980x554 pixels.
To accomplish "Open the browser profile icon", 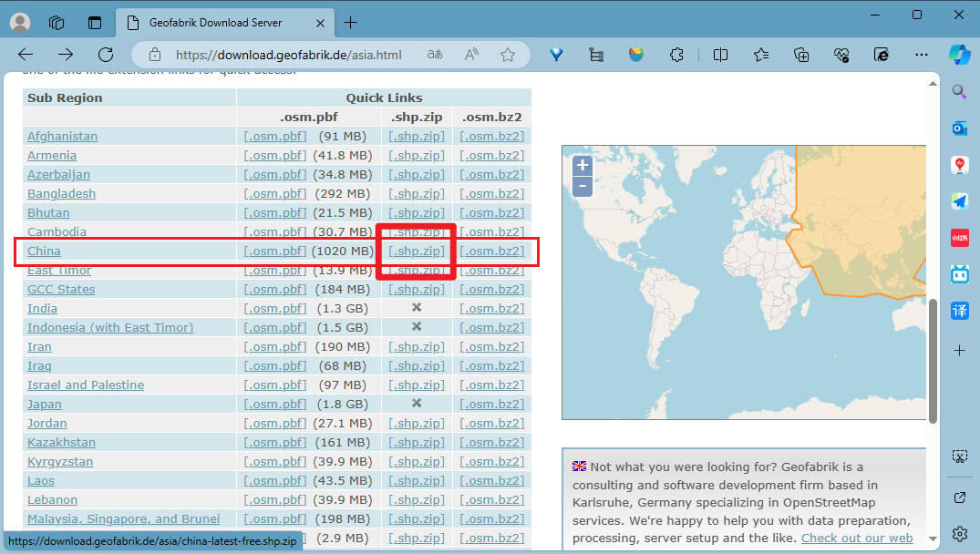I will tap(20, 23).
